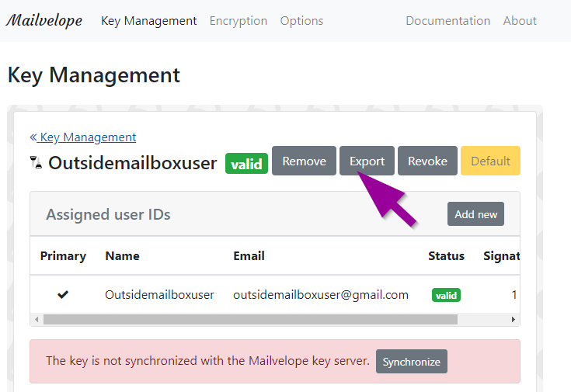Switch to the Encryption tab
This screenshot has height=392, width=571.
click(x=238, y=21)
